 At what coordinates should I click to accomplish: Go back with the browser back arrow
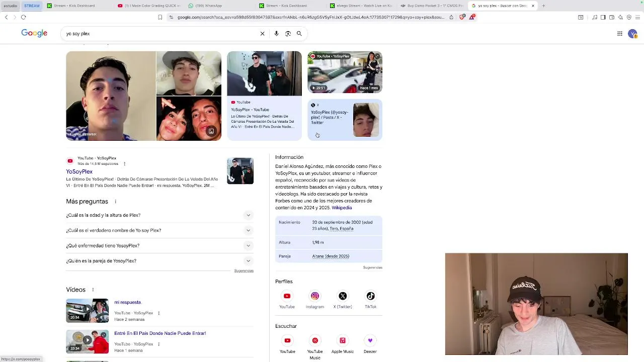6,17
